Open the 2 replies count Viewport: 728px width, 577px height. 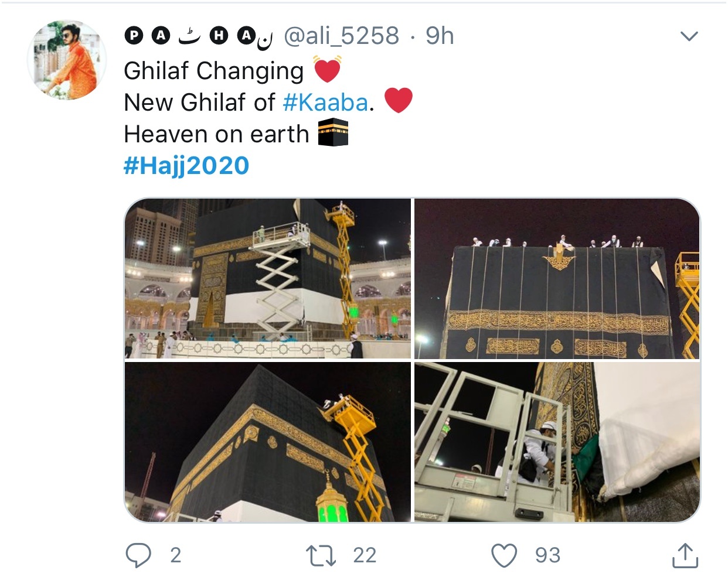tap(175, 555)
